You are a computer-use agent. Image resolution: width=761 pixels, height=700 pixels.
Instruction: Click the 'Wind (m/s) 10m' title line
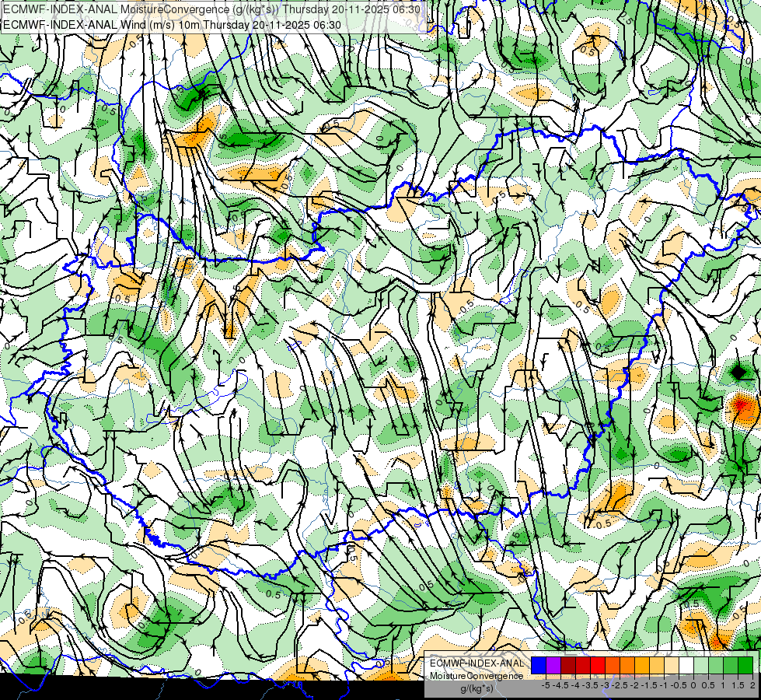pos(172,25)
